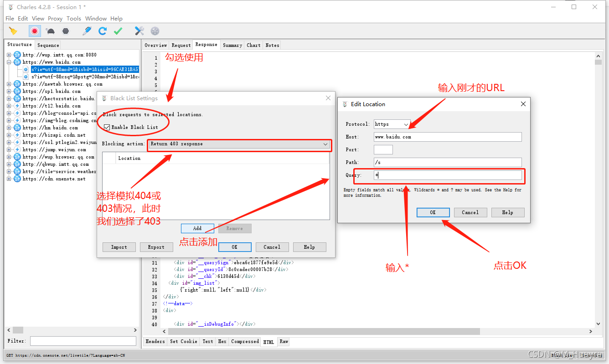609x364 pixels.
Task: Open Tools via the wrench and screwdriver icon
Action: (139, 31)
